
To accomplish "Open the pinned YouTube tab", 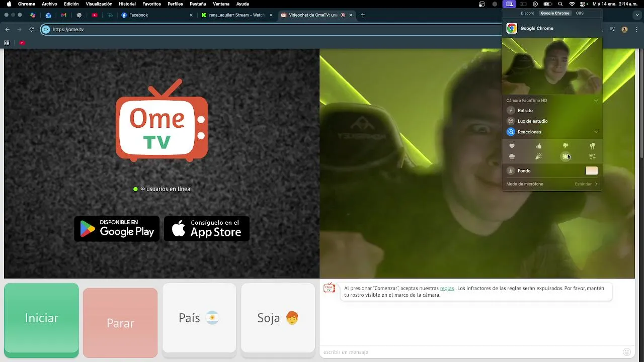I will pos(95,15).
